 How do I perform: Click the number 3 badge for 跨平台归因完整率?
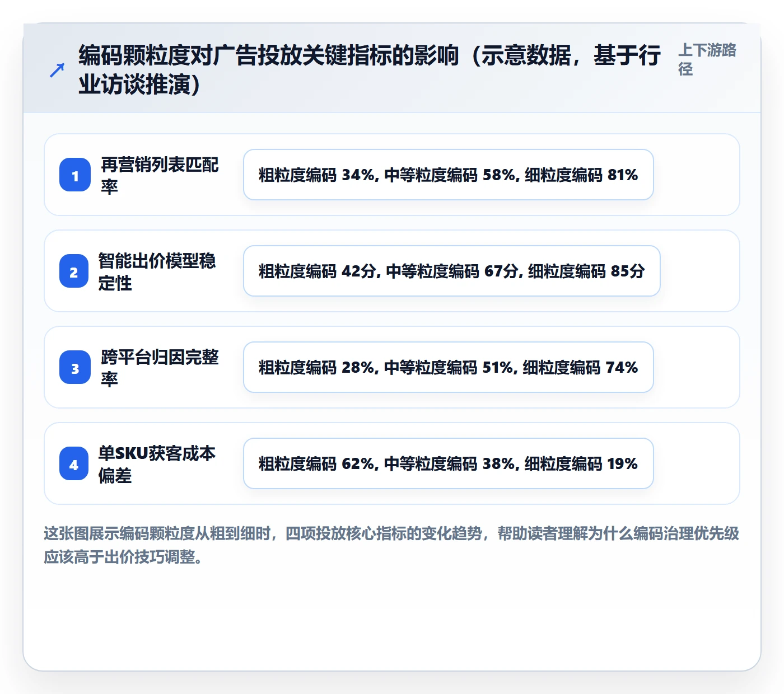(75, 368)
